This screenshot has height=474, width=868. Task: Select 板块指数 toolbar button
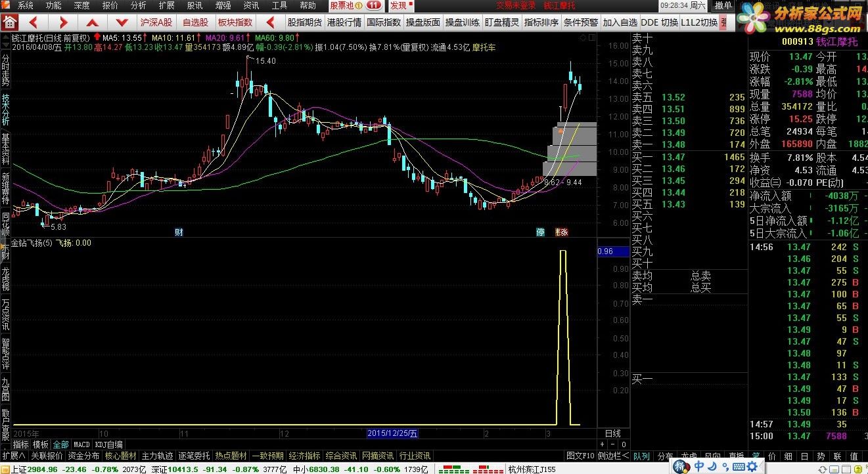pyautogui.click(x=235, y=22)
